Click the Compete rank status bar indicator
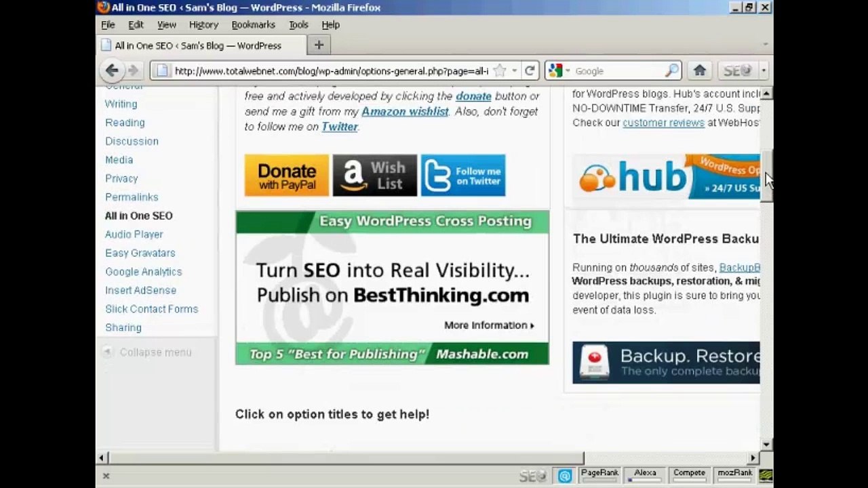Screen dimensions: 868x488 coord(689,475)
